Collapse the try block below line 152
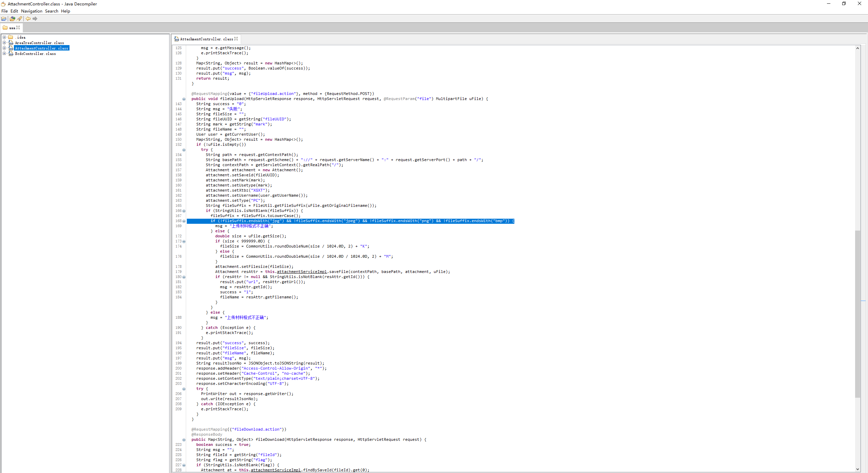 (x=184, y=150)
